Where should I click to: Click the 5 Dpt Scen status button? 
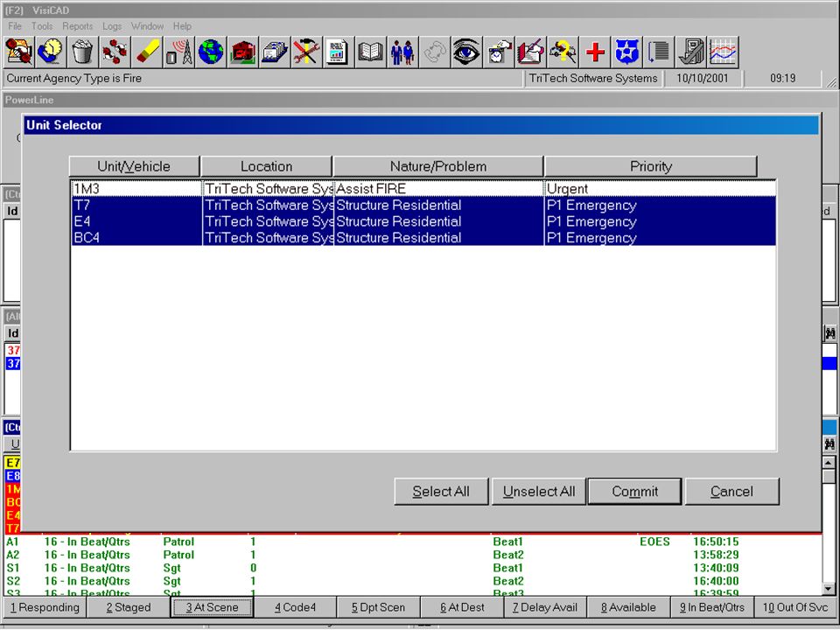(378, 607)
